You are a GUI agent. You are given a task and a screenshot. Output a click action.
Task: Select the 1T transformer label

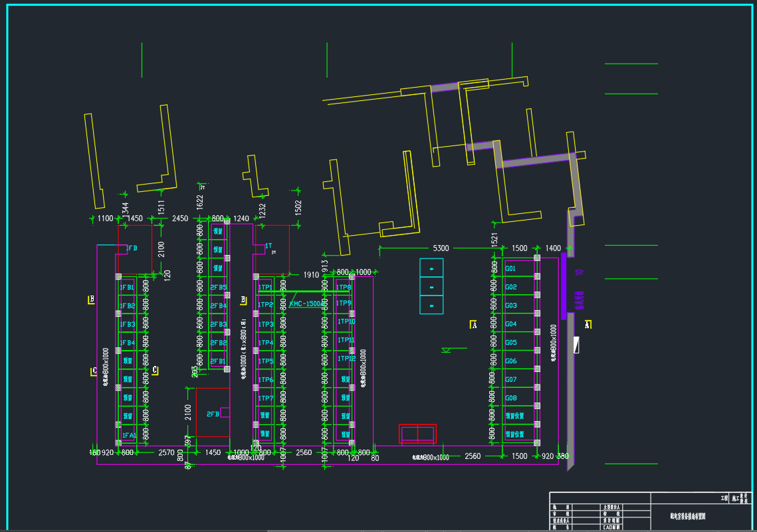[269, 246]
